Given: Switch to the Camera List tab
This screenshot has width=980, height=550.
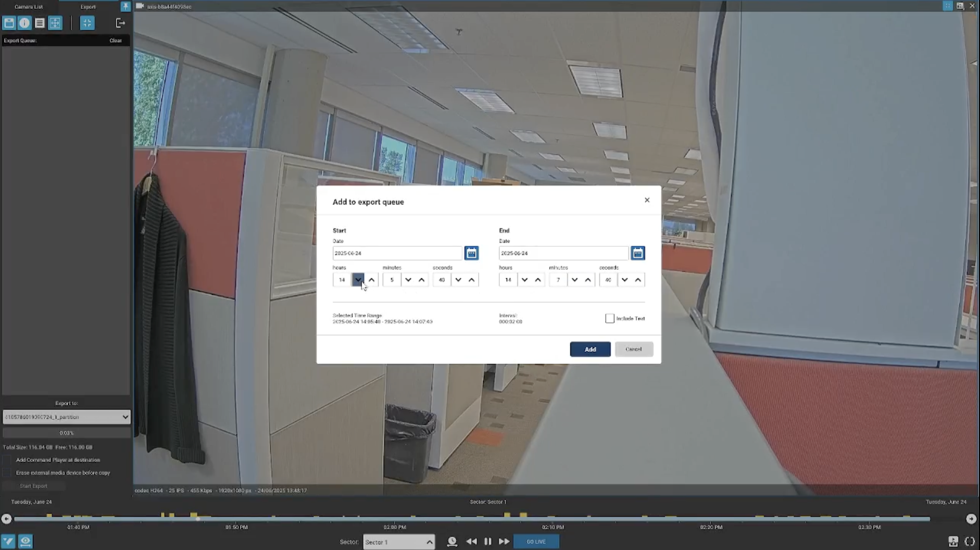Looking at the screenshot, I should pyautogui.click(x=29, y=7).
